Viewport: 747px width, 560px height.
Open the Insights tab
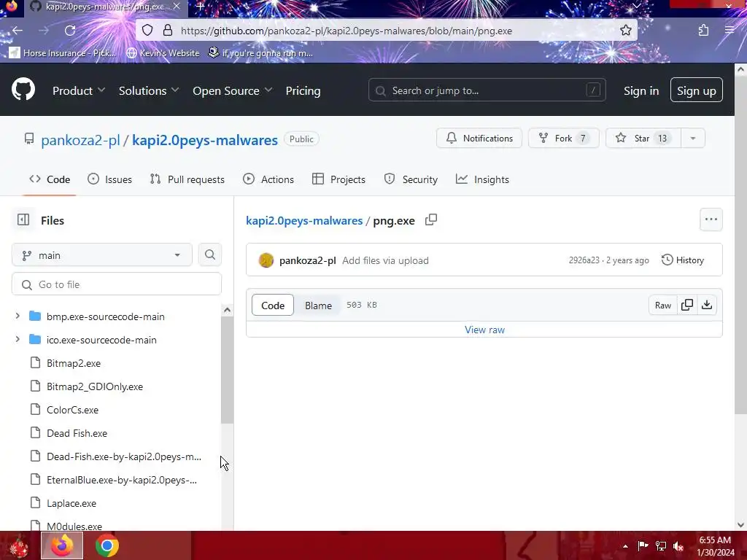(x=482, y=179)
